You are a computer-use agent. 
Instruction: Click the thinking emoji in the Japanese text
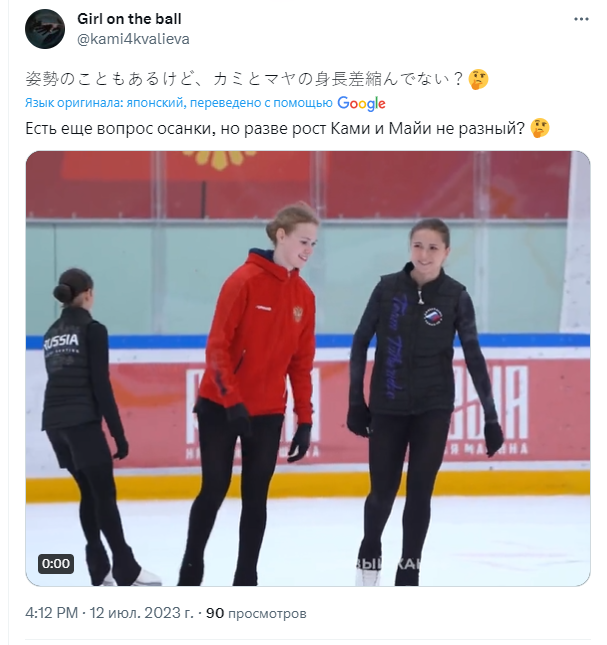(x=478, y=79)
